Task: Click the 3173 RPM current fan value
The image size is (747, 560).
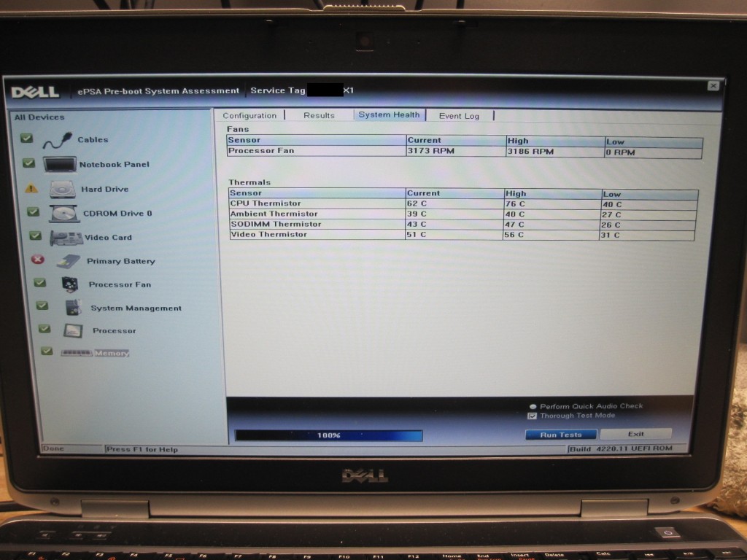Action: click(x=431, y=151)
